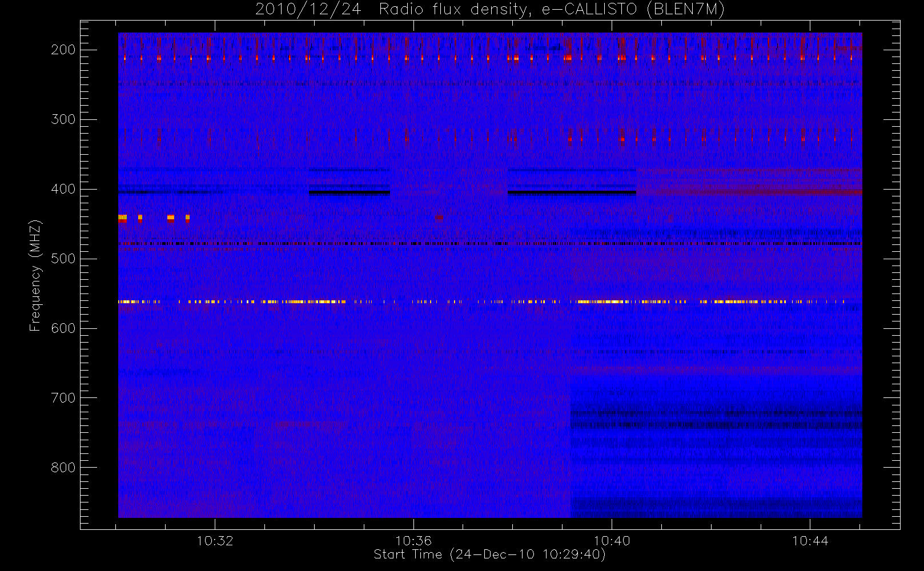Screen dimensions: 924x571
Task: Click the 300 frequency tick label
Action: point(63,119)
